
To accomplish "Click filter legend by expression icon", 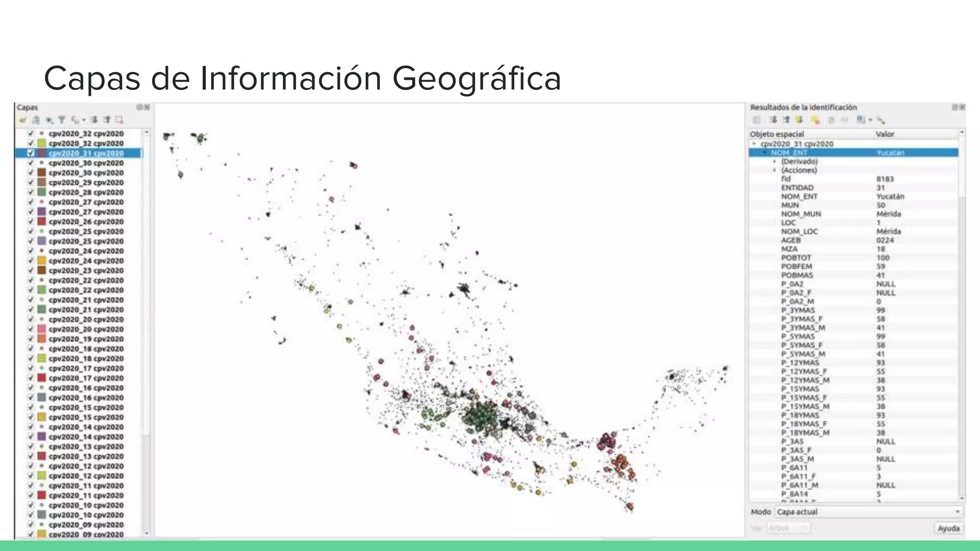I will (75, 120).
